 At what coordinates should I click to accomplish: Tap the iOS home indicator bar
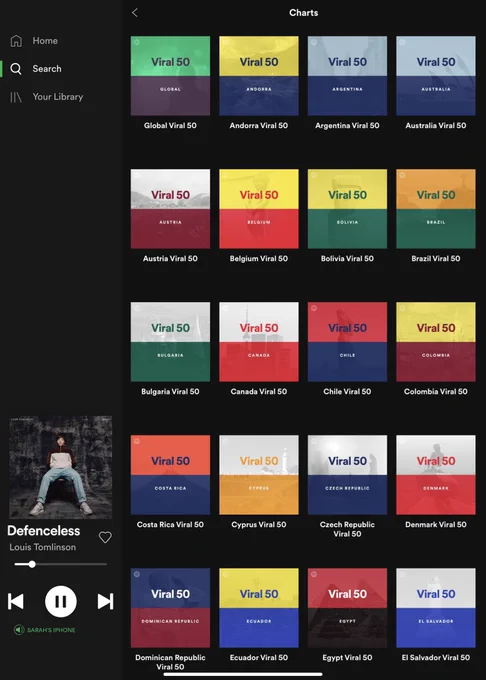[x=243, y=674]
